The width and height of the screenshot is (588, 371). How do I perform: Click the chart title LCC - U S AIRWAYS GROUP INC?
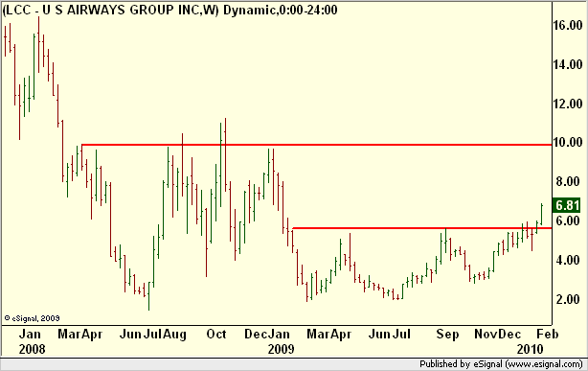(111, 10)
